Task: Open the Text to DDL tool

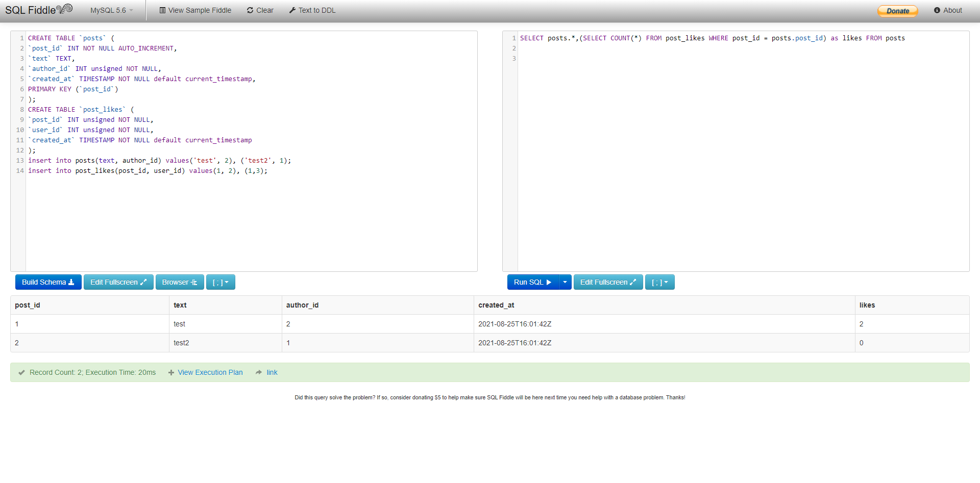Action: 312,10
